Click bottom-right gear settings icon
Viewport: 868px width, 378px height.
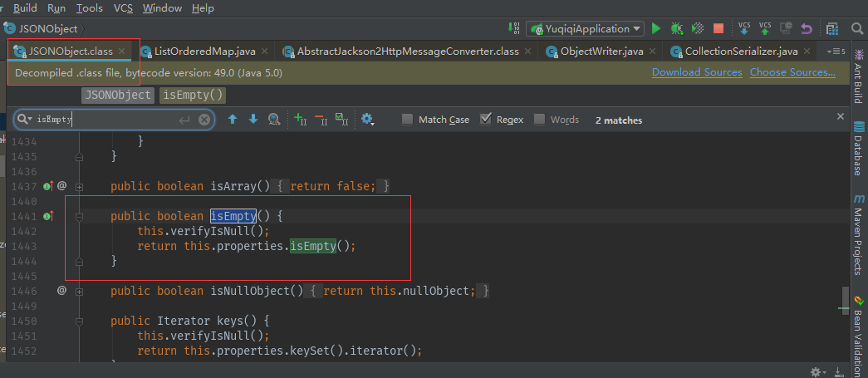tap(817, 372)
